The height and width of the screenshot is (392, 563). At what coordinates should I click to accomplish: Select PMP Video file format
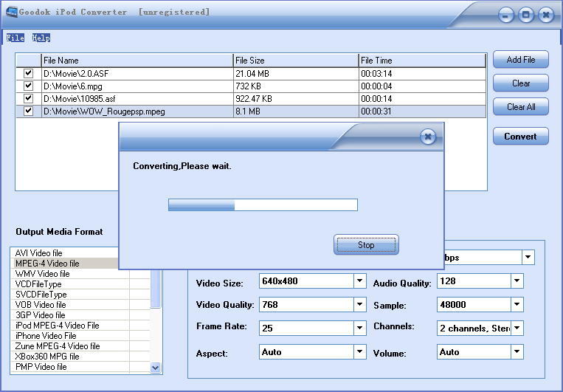pos(69,367)
